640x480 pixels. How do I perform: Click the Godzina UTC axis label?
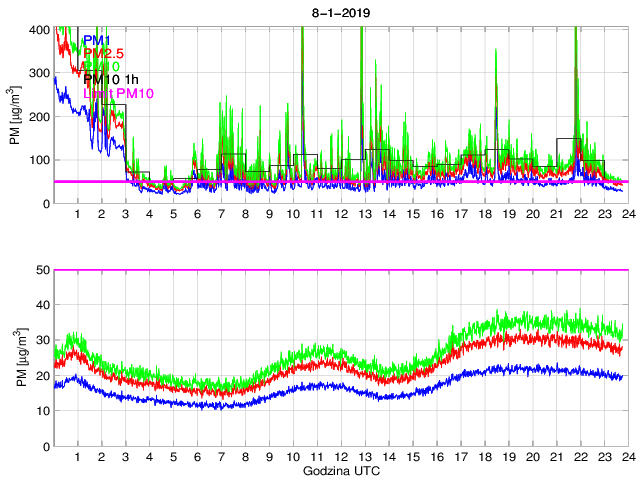tap(339, 470)
